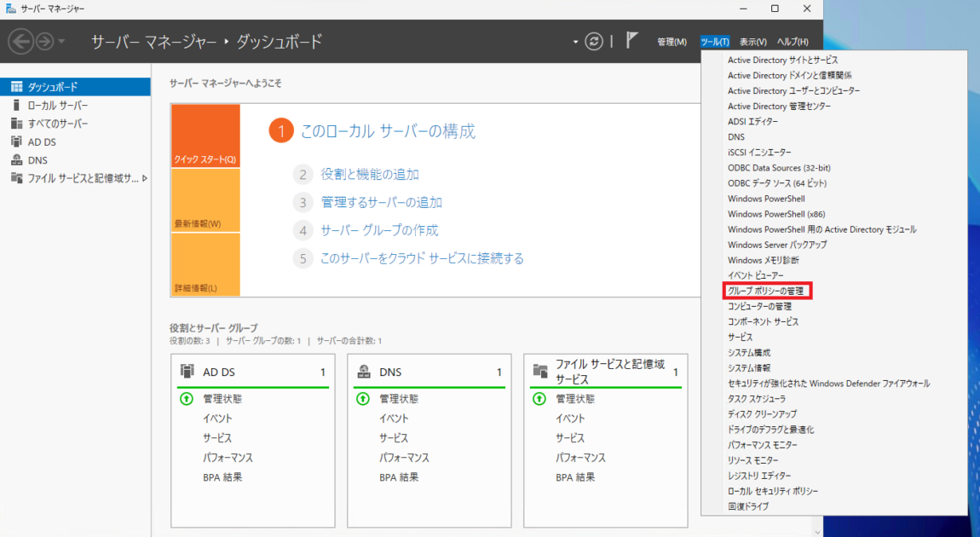
Task: Open パフォーマンス in the DNS tile
Action: 405,458
